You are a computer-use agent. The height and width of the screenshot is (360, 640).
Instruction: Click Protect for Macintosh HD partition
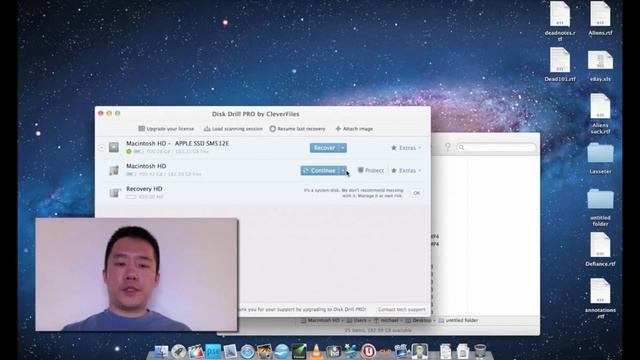pyautogui.click(x=371, y=171)
